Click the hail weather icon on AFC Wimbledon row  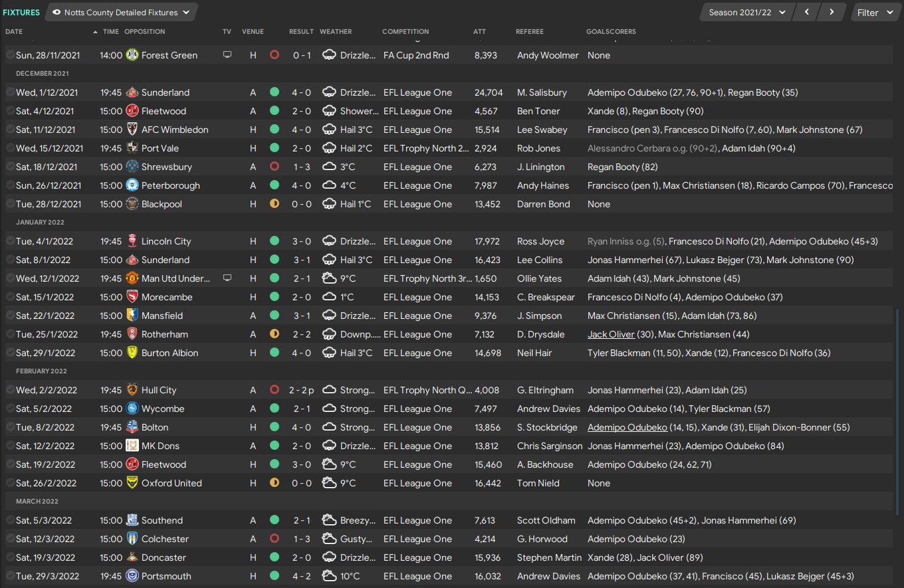coord(329,130)
